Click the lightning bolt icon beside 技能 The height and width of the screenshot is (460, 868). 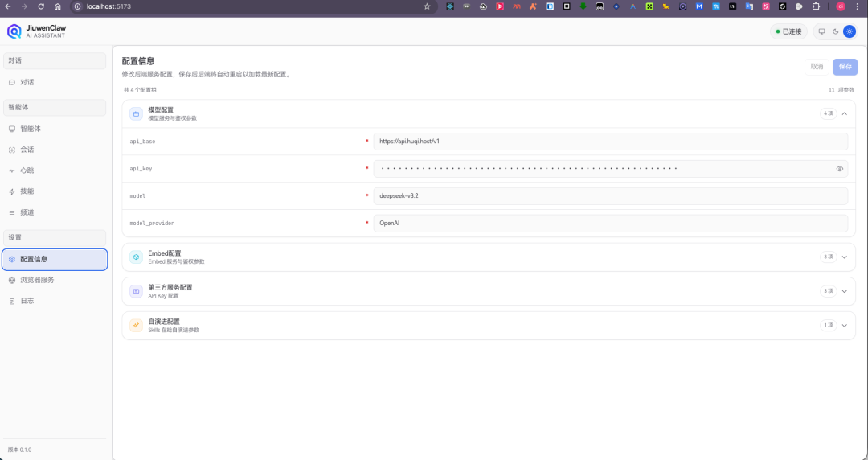(x=12, y=191)
